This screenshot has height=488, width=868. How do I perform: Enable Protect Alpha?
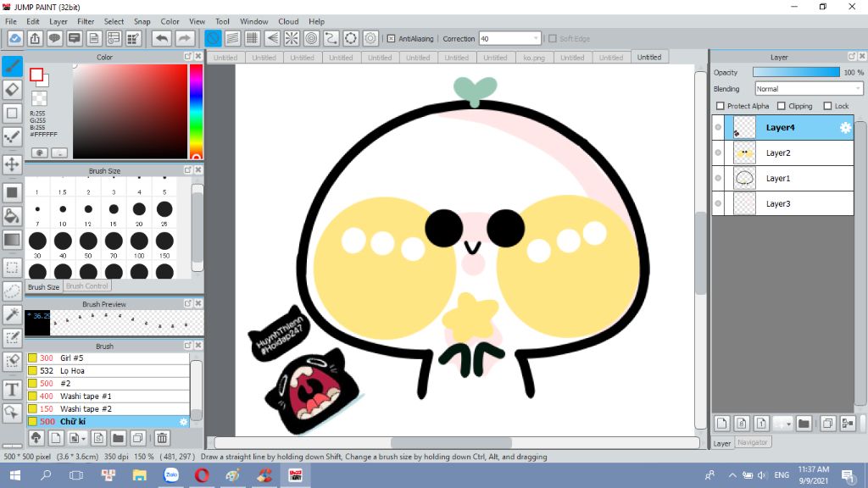click(721, 106)
